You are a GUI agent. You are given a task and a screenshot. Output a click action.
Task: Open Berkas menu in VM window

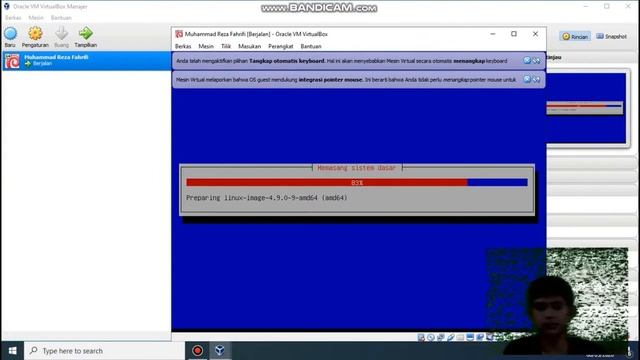point(183,46)
